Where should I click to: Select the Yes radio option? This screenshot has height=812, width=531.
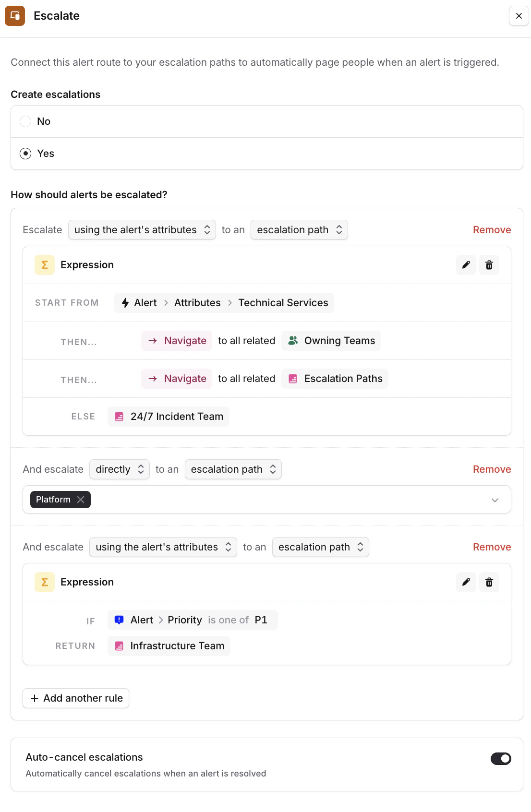click(25, 154)
